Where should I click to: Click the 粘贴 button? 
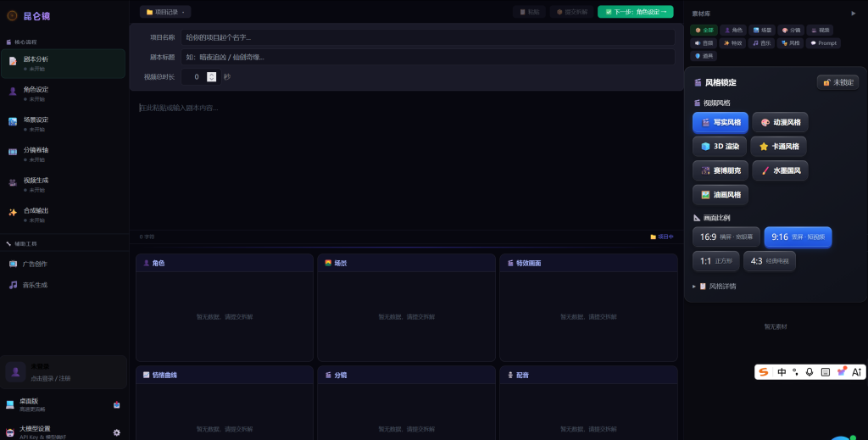tap(529, 12)
